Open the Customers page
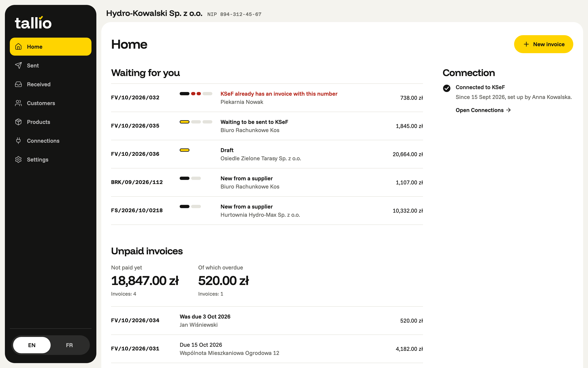 (x=51, y=103)
